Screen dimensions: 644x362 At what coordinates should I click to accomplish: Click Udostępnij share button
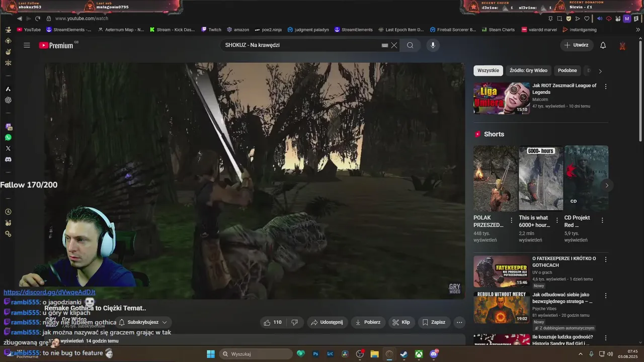pyautogui.click(x=327, y=322)
